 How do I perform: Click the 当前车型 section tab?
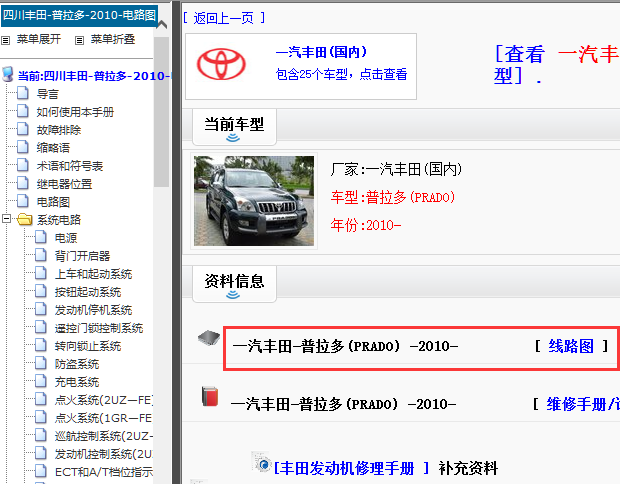tap(234, 127)
